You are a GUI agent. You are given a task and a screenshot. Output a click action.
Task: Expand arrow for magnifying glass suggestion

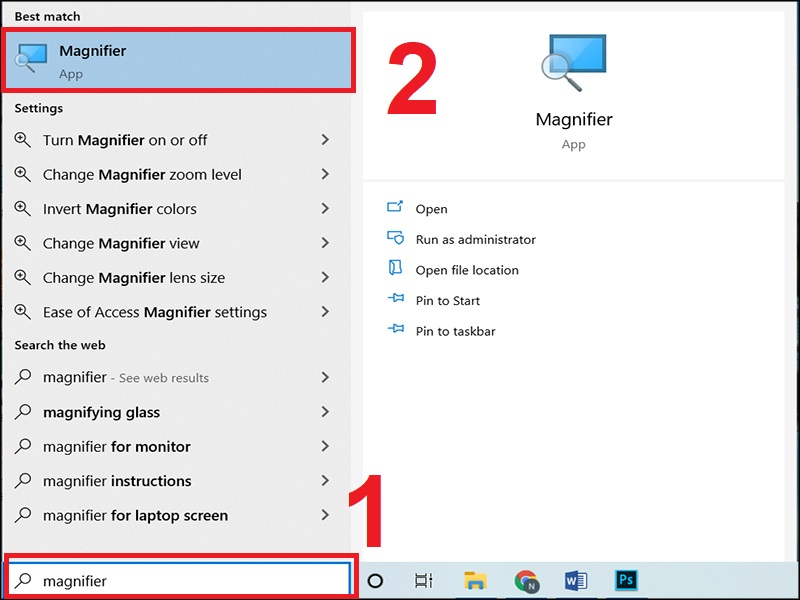pos(325,411)
